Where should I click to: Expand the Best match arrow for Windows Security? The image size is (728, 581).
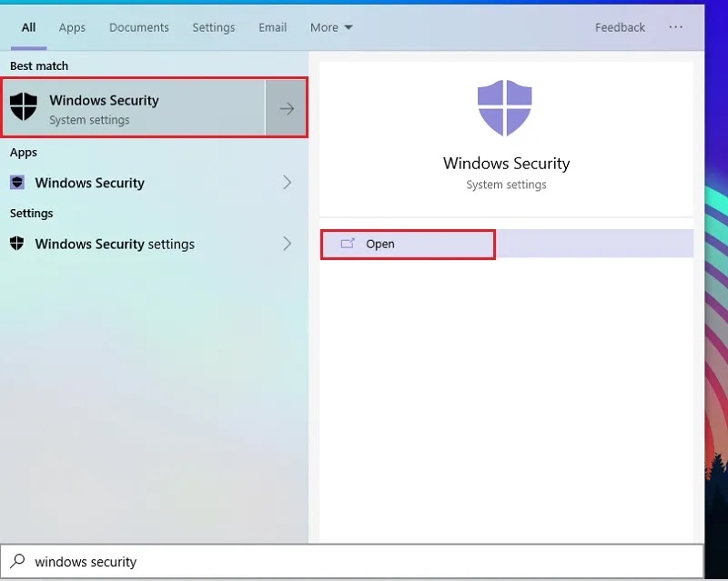(x=286, y=108)
